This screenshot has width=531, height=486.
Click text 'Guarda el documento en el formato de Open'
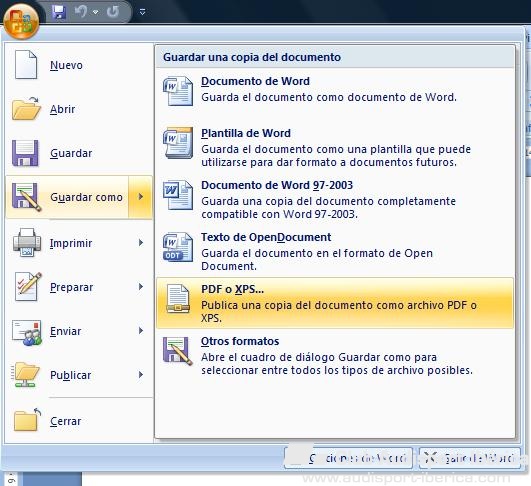click(317, 253)
